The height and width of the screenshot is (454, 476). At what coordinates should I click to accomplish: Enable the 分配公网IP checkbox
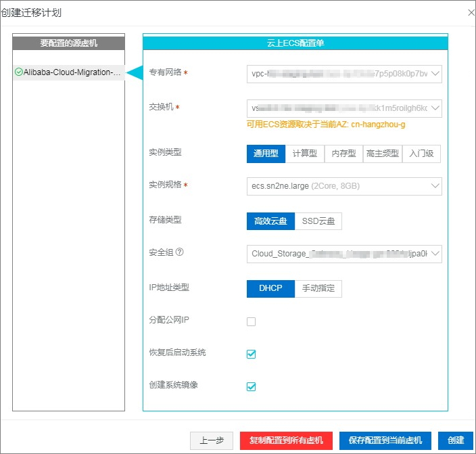[251, 321]
